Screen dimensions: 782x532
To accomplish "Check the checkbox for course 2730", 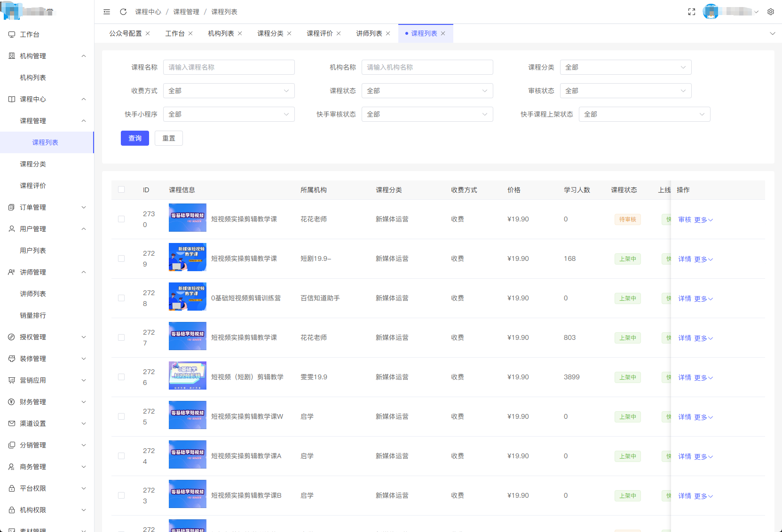I will pos(121,219).
